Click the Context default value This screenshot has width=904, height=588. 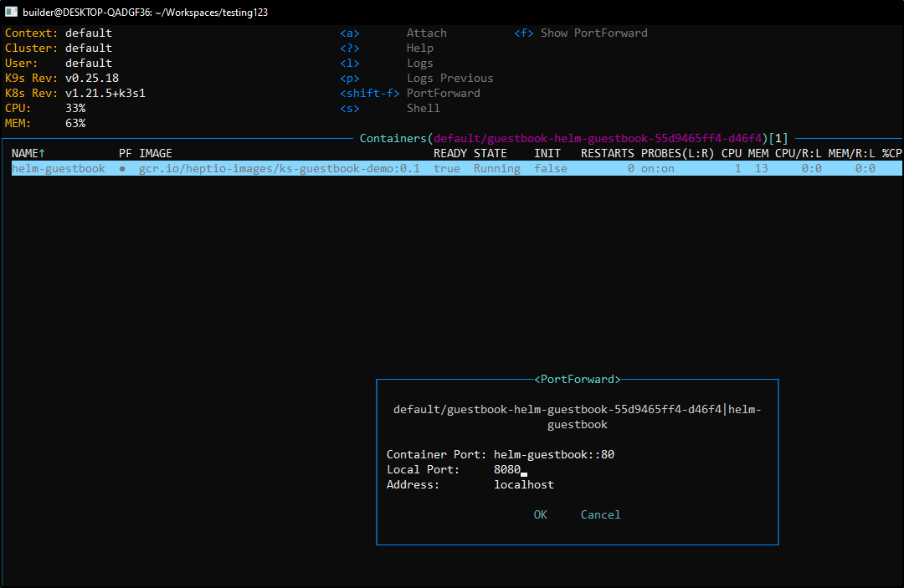coord(88,33)
